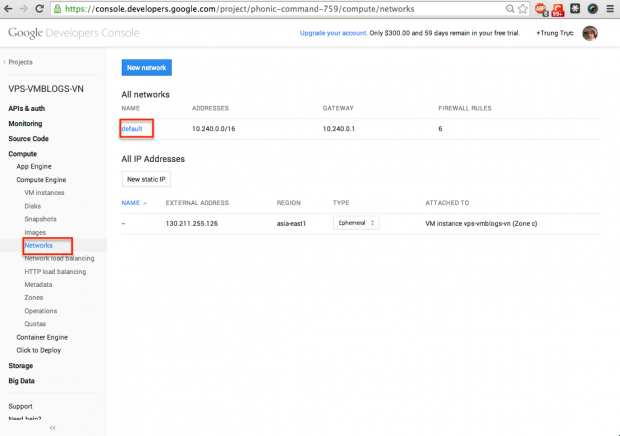Image resolution: width=620 pixels, height=436 pixels.
Task: Open the Adblock Plus extension icon
Action: 541,9
